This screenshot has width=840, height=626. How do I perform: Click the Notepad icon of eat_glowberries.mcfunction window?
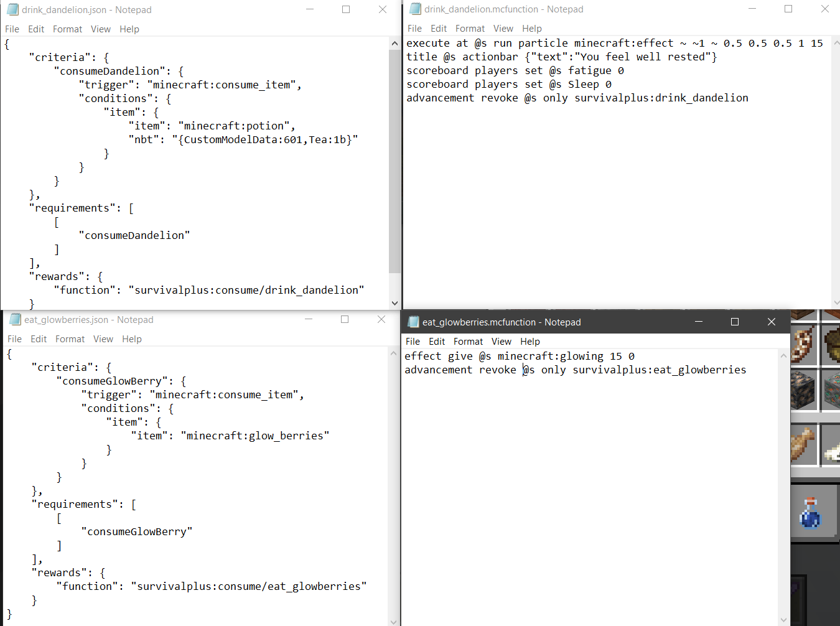pos(413,322)
